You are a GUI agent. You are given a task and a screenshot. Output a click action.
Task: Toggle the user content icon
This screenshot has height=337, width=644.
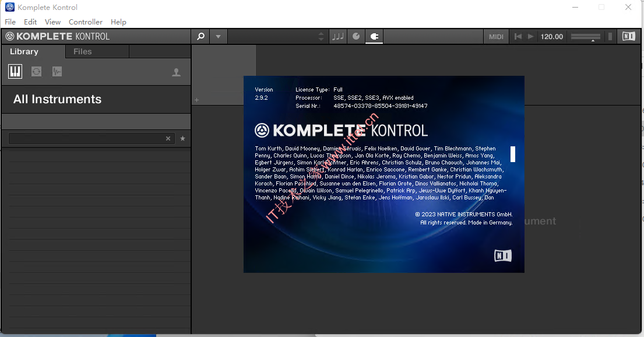pos(176,72)
